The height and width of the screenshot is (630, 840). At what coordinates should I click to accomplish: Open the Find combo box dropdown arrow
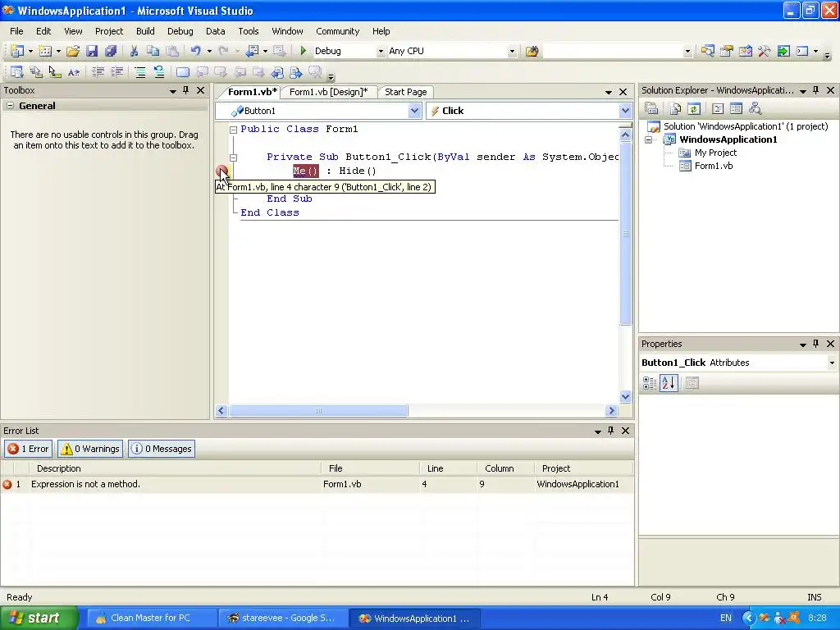(x=687, y=52)
